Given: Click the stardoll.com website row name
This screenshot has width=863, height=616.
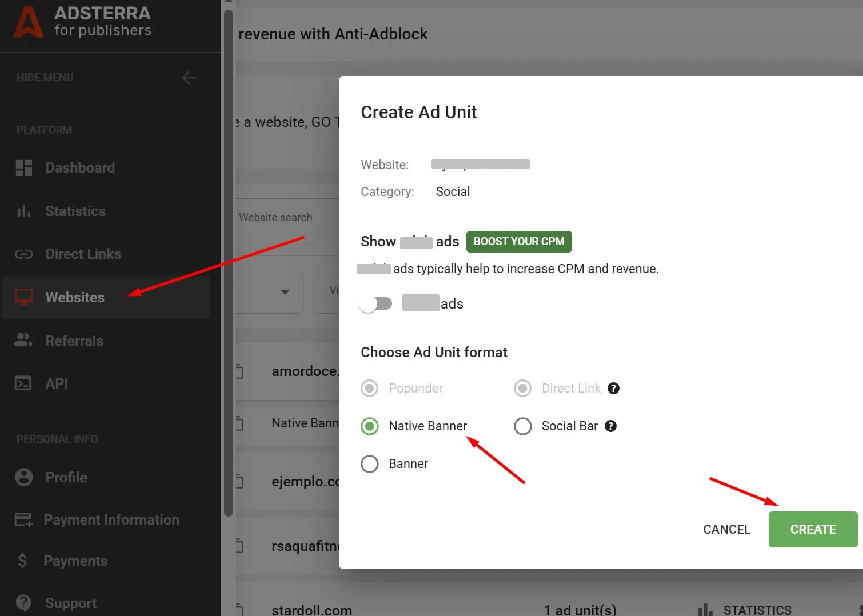Looking at the screenshot, I should (312, 610).
